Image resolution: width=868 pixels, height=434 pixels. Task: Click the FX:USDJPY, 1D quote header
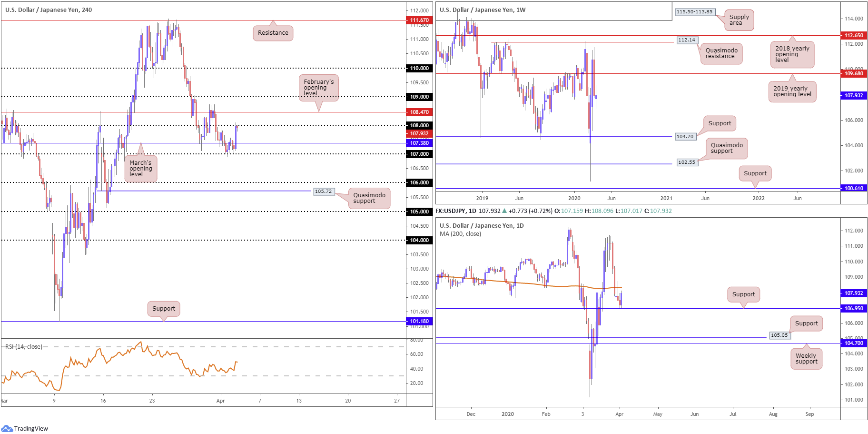tap(553, 211)
